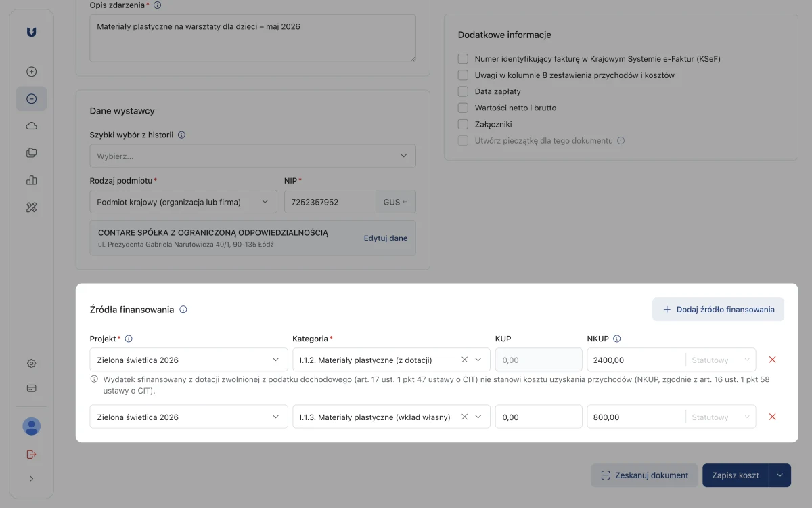
Task: Expand the sidebar with the bottom chevron
Action: click(x=31, y=479)
